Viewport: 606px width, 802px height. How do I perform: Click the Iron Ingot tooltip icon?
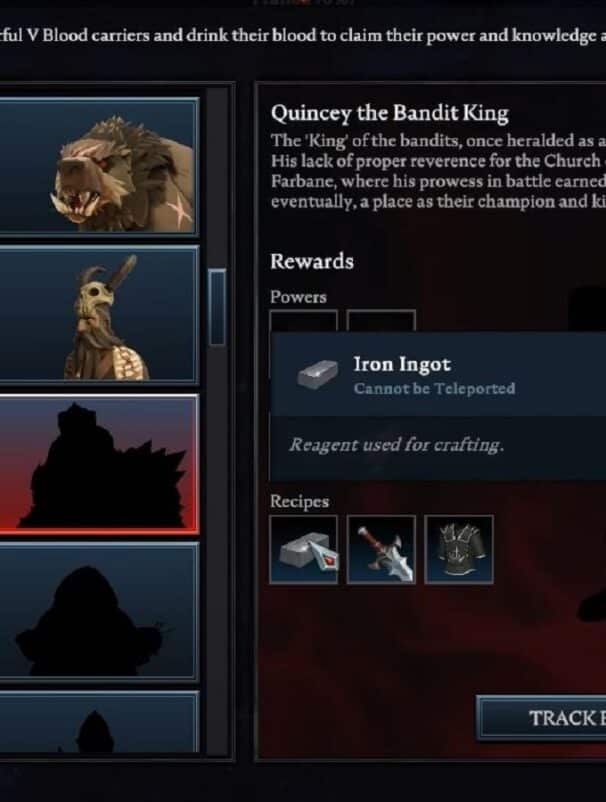click(318, 374)
